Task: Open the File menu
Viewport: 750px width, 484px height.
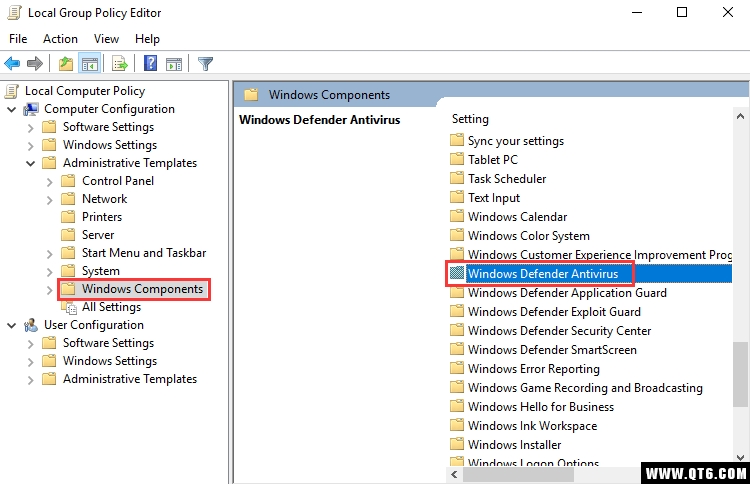Action: pos(18,39)
